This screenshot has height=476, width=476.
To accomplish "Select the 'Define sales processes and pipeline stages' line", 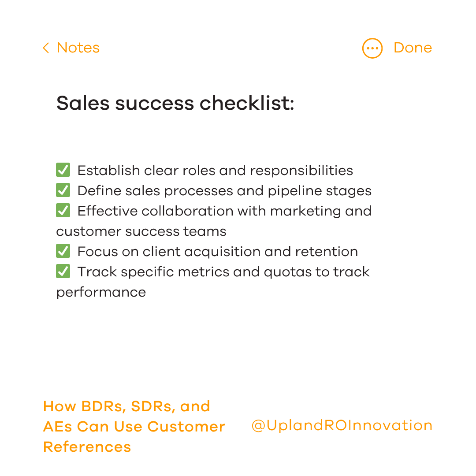I will coord(224,191).
